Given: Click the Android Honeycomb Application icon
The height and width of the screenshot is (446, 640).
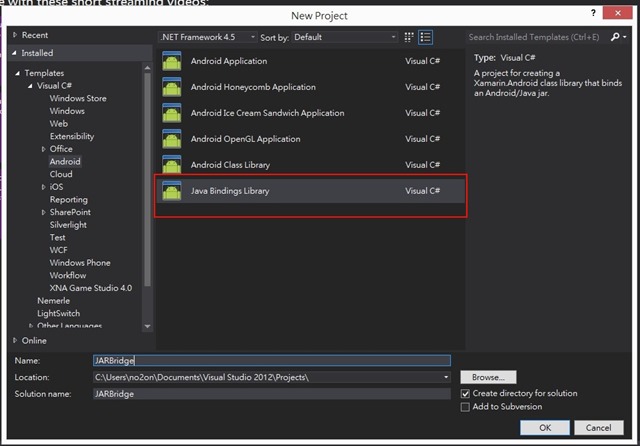Looking at the screenshot, I should coord(171,87).
